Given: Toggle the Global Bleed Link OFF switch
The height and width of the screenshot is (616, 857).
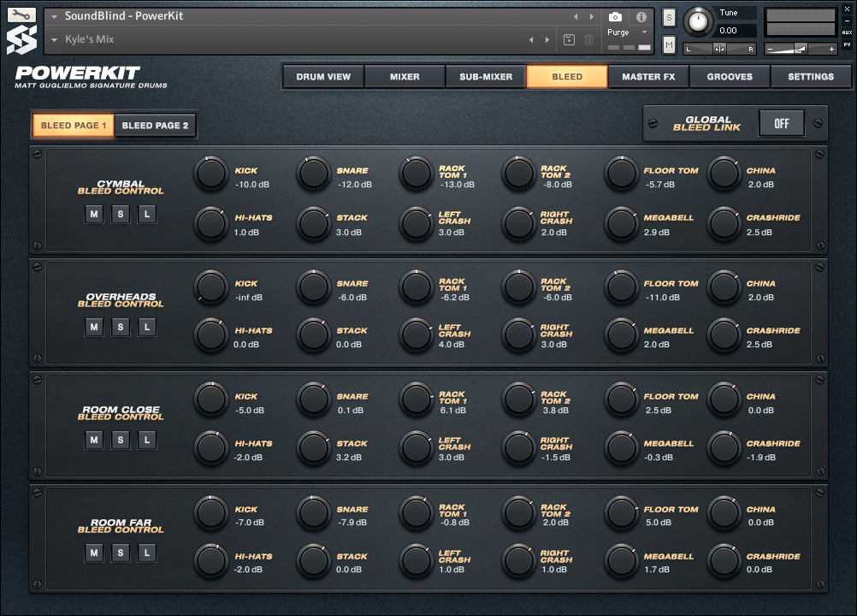Looking at the screenshot, I should pyautogui.click(x=781, y=123).
